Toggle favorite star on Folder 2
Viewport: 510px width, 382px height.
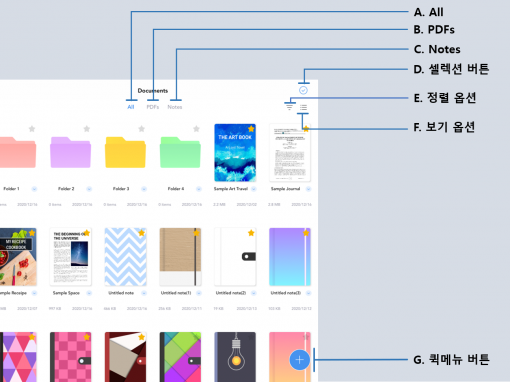tap(87, 129)
